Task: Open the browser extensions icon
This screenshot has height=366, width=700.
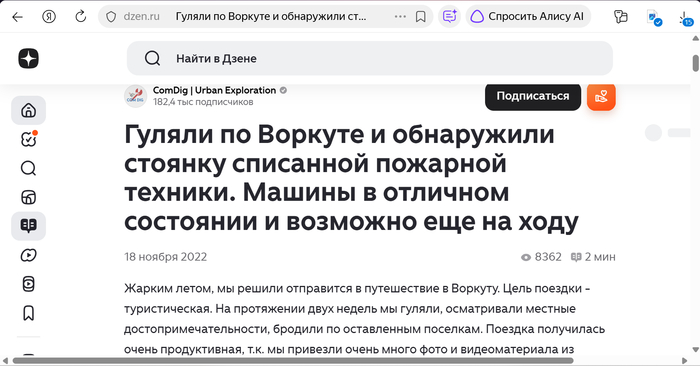Action: (x=621, y=17)
